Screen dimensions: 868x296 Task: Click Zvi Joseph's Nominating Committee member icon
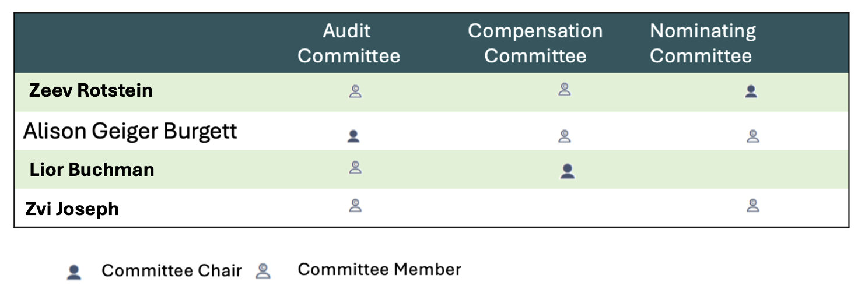tap(753, 205)
